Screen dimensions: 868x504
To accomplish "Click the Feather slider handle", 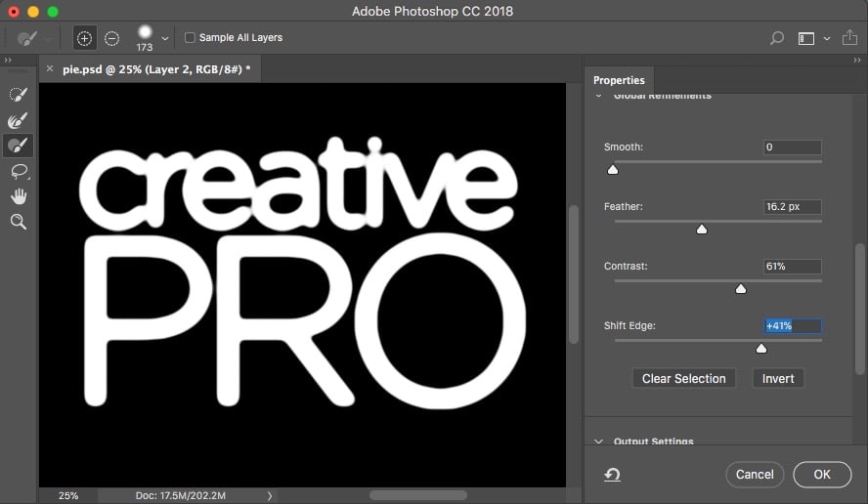I will click(701, 230).
